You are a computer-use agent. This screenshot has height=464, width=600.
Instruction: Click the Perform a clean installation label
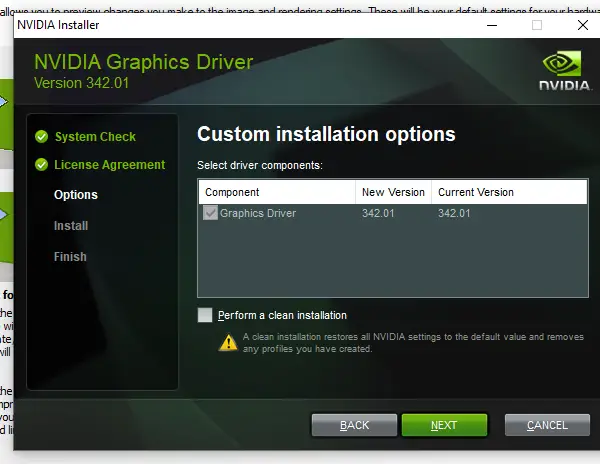(282, 315)
